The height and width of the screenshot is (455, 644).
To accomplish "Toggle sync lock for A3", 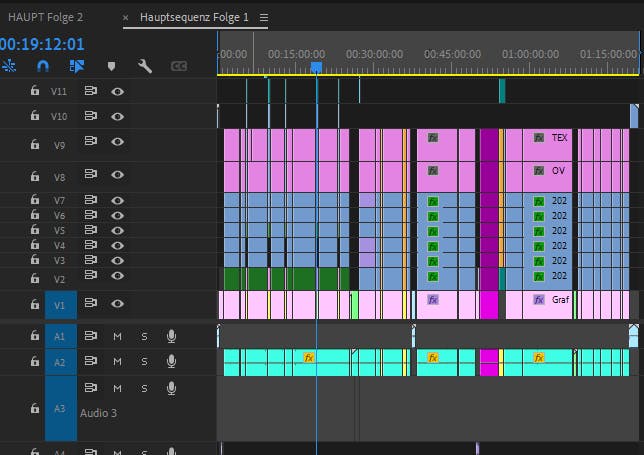I will point(91,387).
